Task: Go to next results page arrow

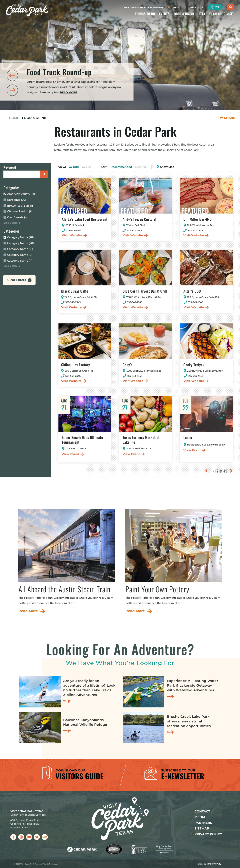Action: [x=231, y=471]
